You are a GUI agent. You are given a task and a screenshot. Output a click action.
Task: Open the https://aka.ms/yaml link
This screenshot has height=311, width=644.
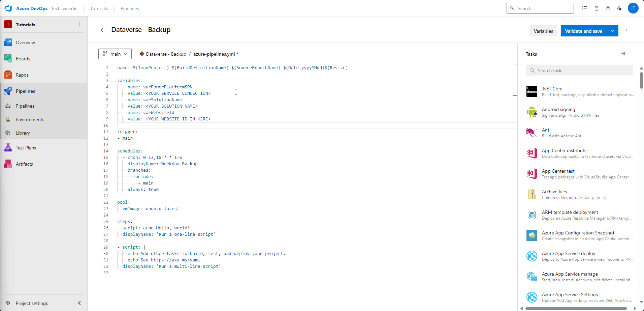175,260
